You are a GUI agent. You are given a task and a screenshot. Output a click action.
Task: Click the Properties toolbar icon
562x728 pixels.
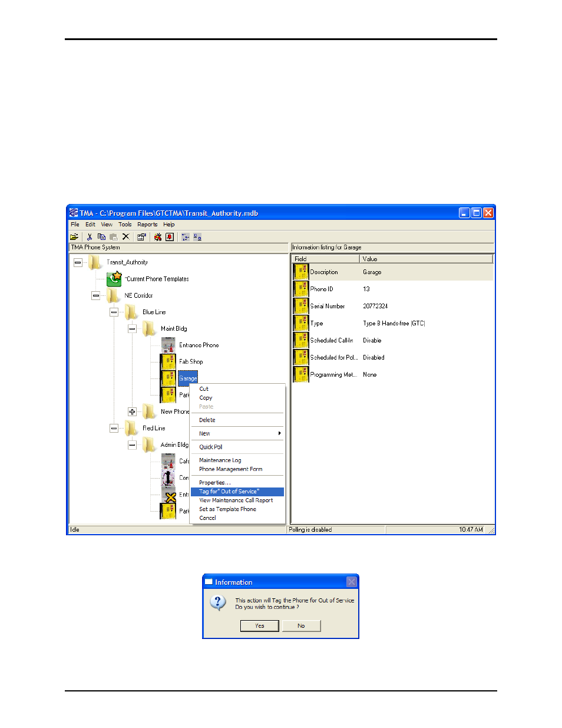pos(141,237)
